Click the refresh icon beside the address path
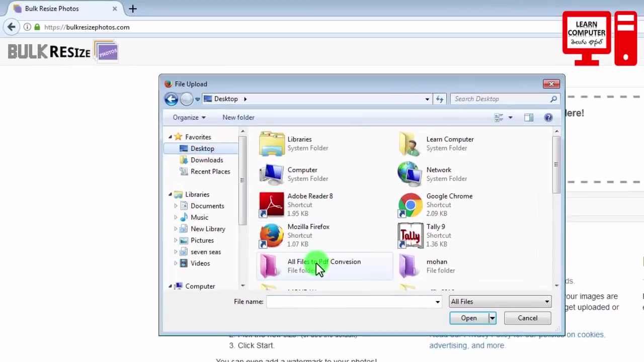 tap(440, 99)
